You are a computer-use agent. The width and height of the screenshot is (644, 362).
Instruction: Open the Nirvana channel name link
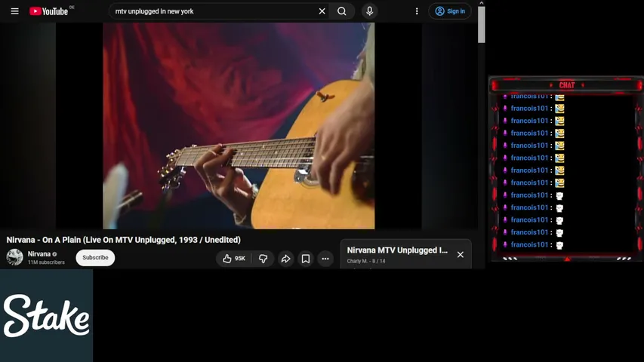pos(39,253)
